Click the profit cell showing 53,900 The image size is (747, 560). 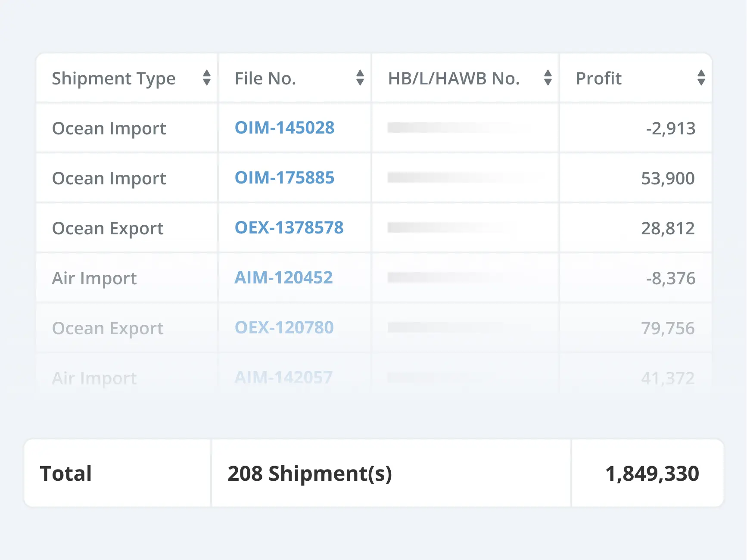[668, 178]
